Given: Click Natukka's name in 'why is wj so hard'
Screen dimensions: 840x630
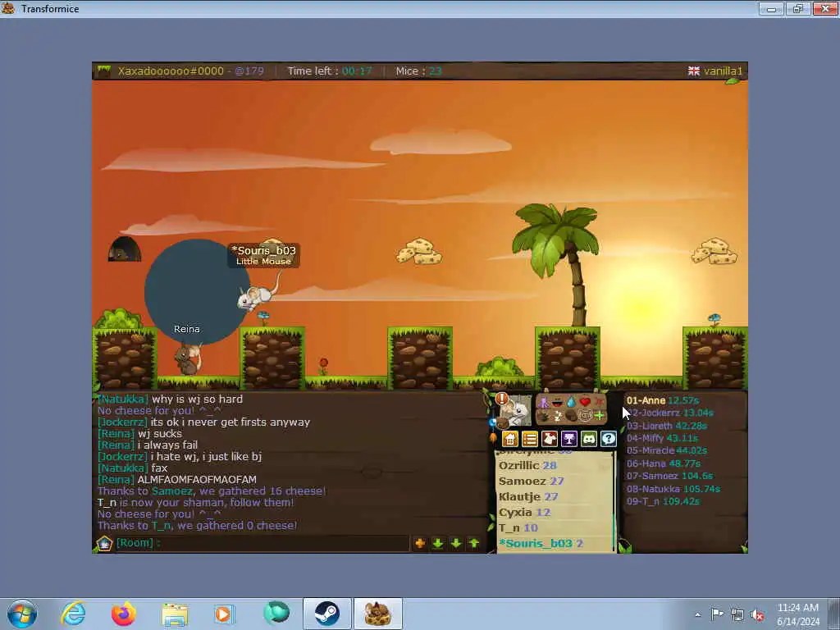Looking at the screenshot, I should pyautogui.click(x=123, y=399).
